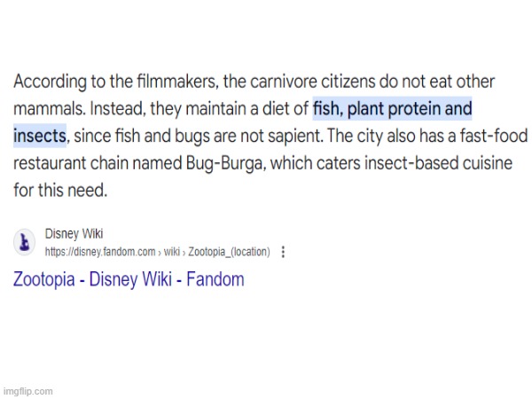Viewport: 532px width, 399px height.
Task: Click the phrase 'According to the filmmakers'
Action: 114,82
